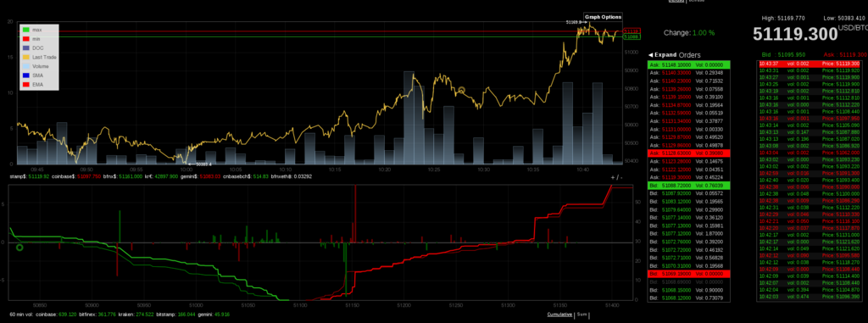This screenshot has width=868, height=323.
Task: Expand the Orders panel
Action: coord(662,55)
